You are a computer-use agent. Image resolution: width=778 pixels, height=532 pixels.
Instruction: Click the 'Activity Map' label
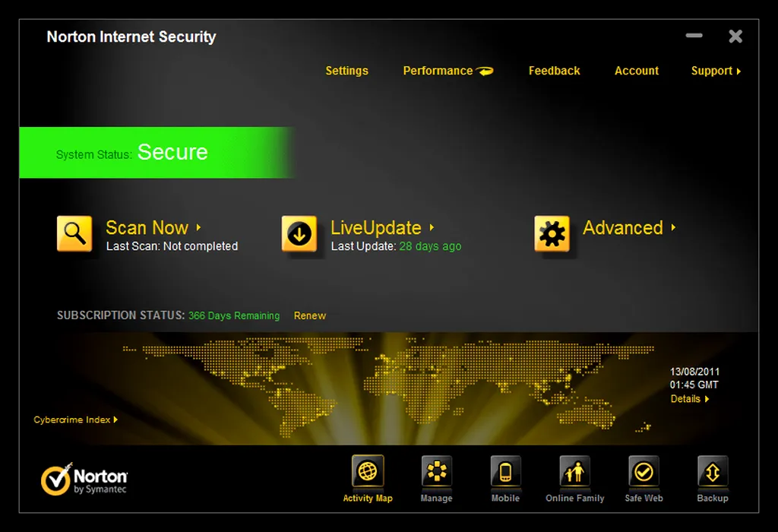368,499
